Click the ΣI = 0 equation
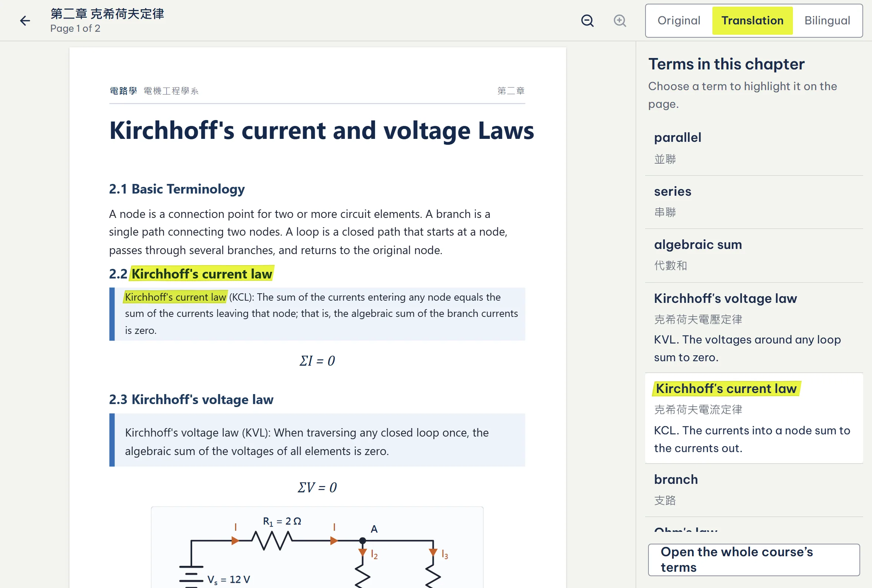This screenshot has height=588, width=872. (317, 361)
